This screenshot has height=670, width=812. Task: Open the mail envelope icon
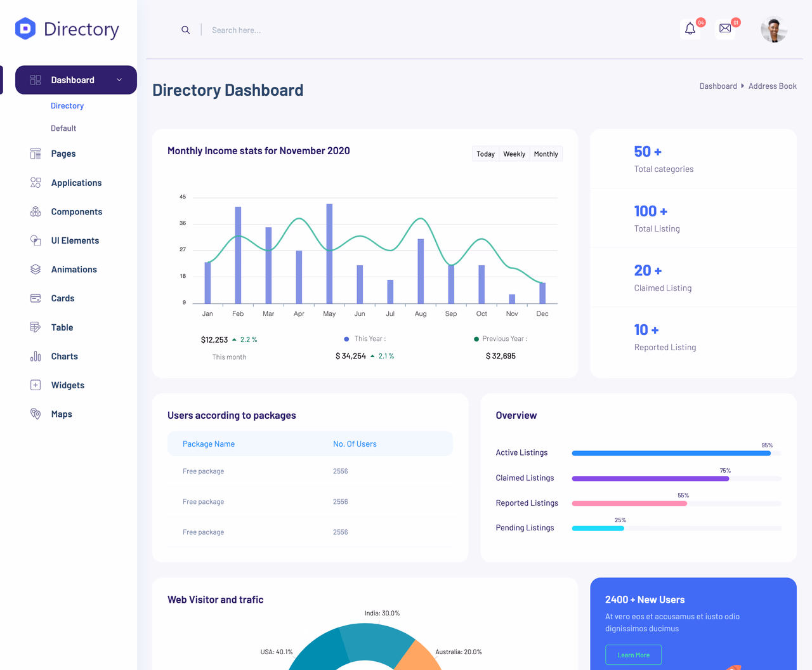pyautogui.click(x=725, y=29)
